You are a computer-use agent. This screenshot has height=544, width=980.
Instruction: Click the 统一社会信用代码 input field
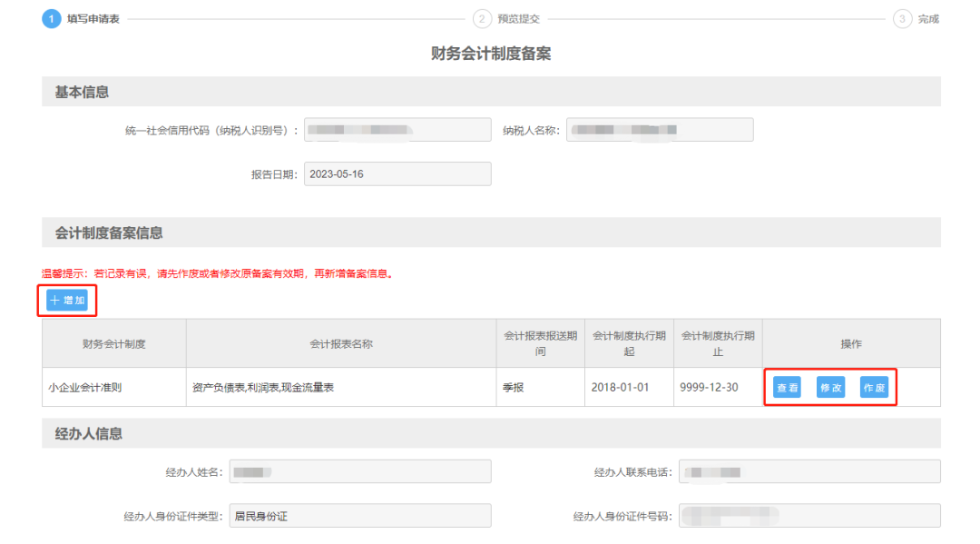tap(397, 130)
